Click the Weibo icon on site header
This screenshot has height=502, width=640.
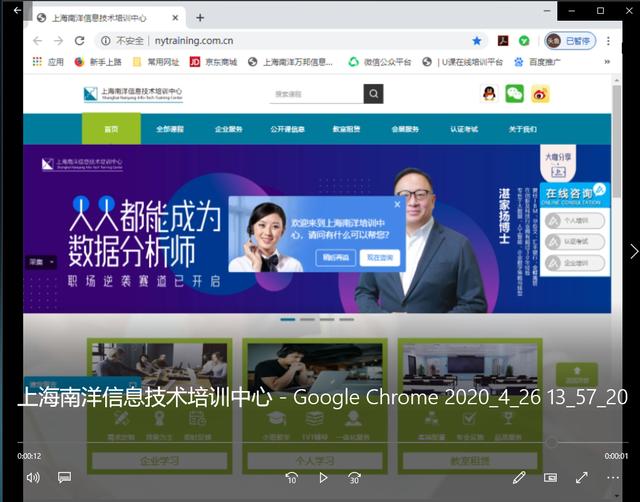point(540,94)
